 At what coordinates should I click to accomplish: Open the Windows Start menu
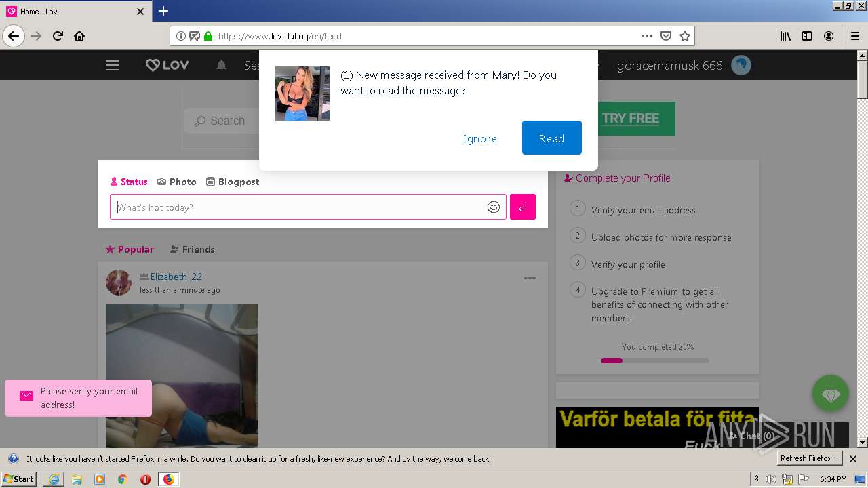point(19,479)
